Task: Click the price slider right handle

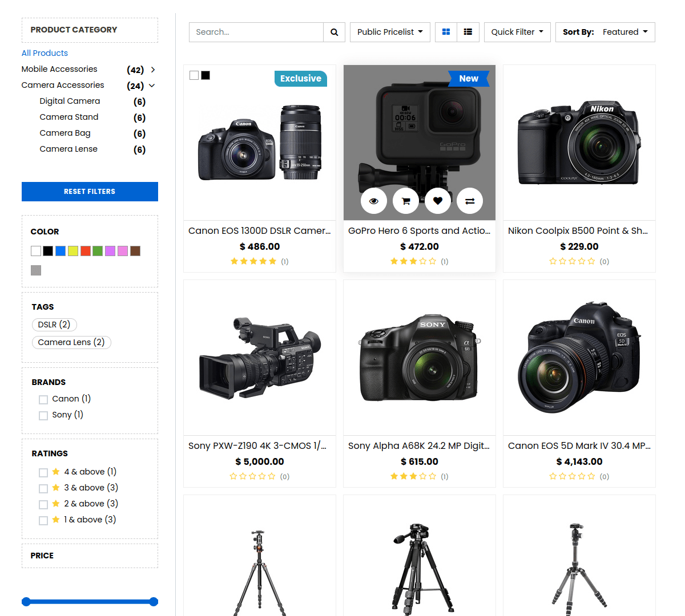Action: click(x=154, y=602)
